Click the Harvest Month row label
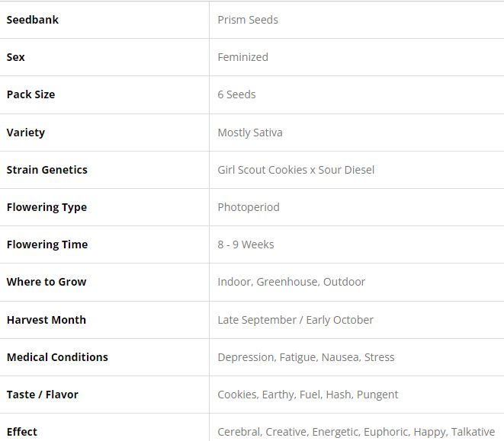Viewport: 504px width, 441px height. coord(46,320)
